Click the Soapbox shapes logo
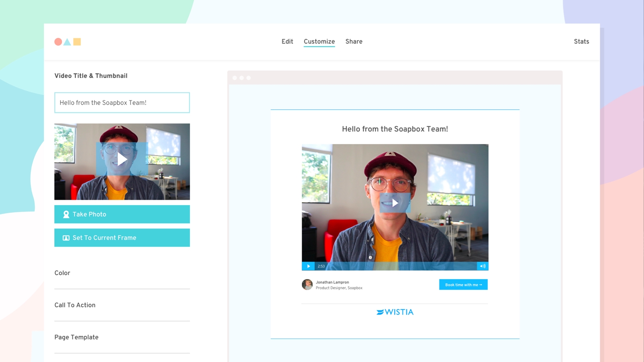The image size is (644, 362). (x=68, y=42)
